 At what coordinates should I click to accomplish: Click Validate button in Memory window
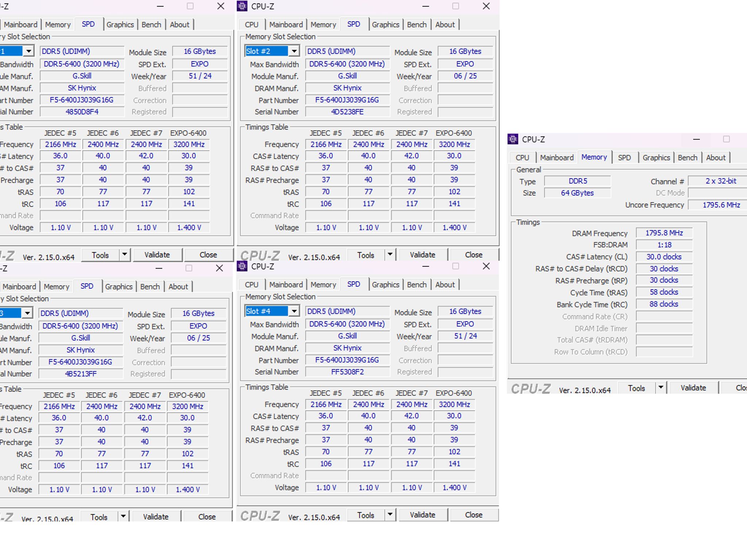point(693,388)
